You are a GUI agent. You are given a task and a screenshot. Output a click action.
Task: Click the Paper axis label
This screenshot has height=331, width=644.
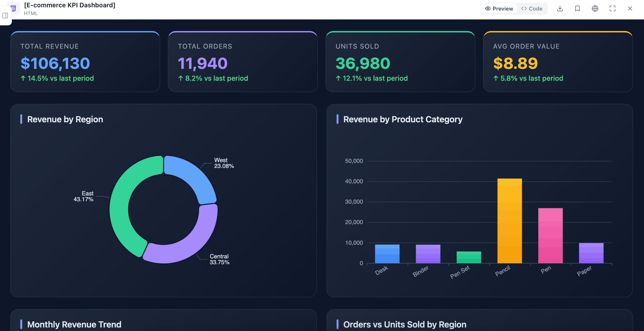coord(584,271)
